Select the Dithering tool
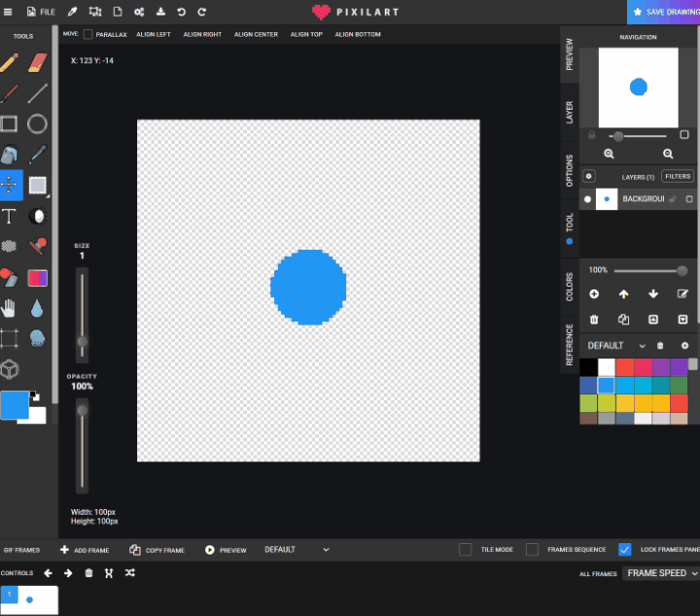 (9, 246)
